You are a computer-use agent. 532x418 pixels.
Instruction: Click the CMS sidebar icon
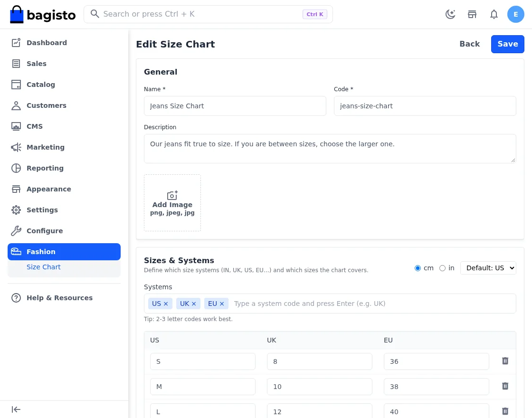[x=16, y=126]
